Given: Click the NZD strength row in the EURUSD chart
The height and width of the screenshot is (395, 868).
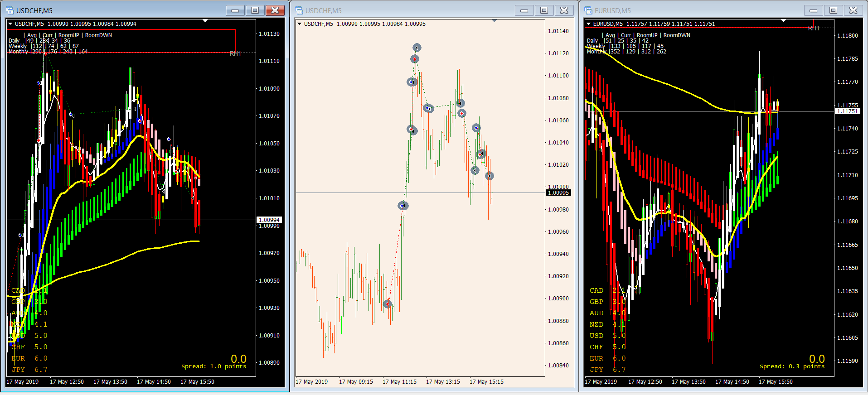Looking at the screenshot, I should [x=607, y=324].
